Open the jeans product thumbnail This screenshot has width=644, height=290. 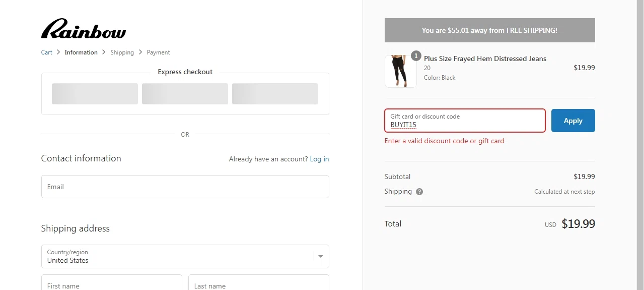400,71
